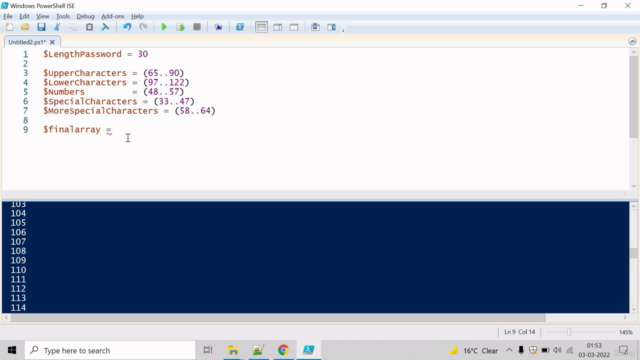
Task: Click on $LengthPassword variable on line 1
Action: click(x=82, y=54)
